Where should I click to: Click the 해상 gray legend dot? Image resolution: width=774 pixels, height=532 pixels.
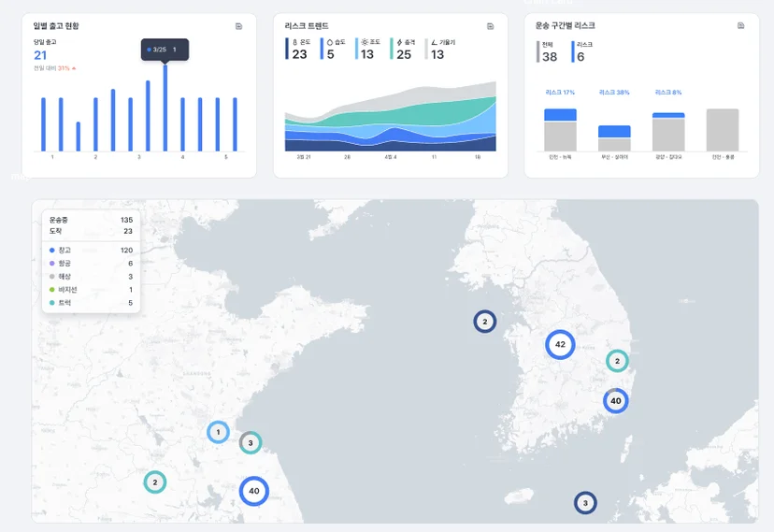pos(51,277)
